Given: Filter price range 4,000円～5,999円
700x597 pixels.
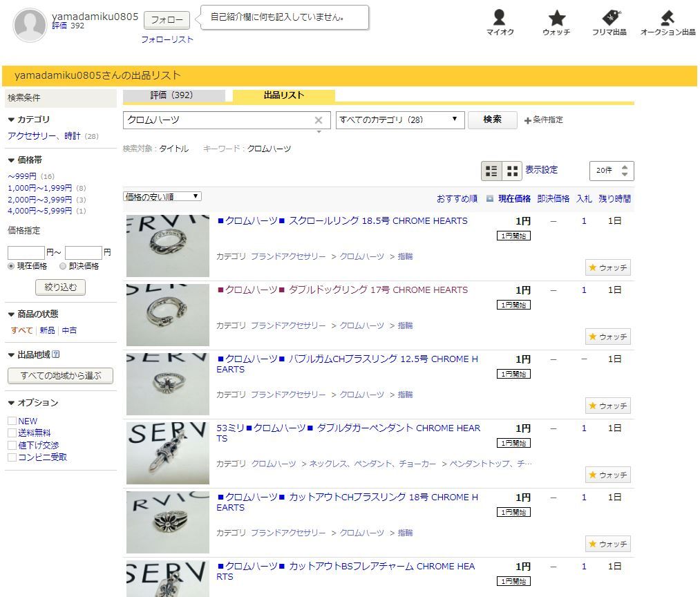Looking at the screenshot, I should tap(39, 211).
